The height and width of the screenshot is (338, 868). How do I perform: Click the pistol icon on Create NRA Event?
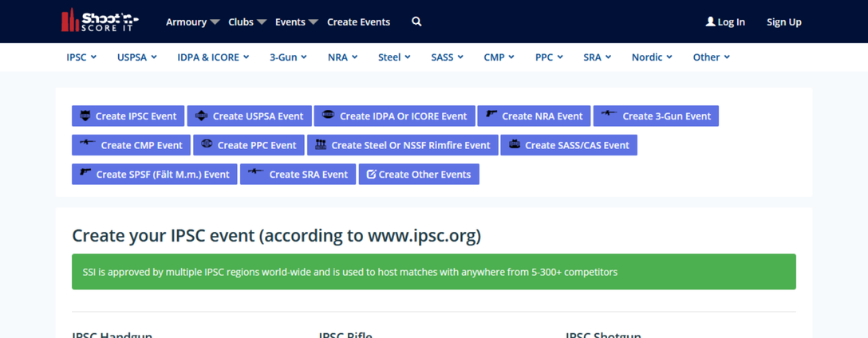(x=491, y=114)
